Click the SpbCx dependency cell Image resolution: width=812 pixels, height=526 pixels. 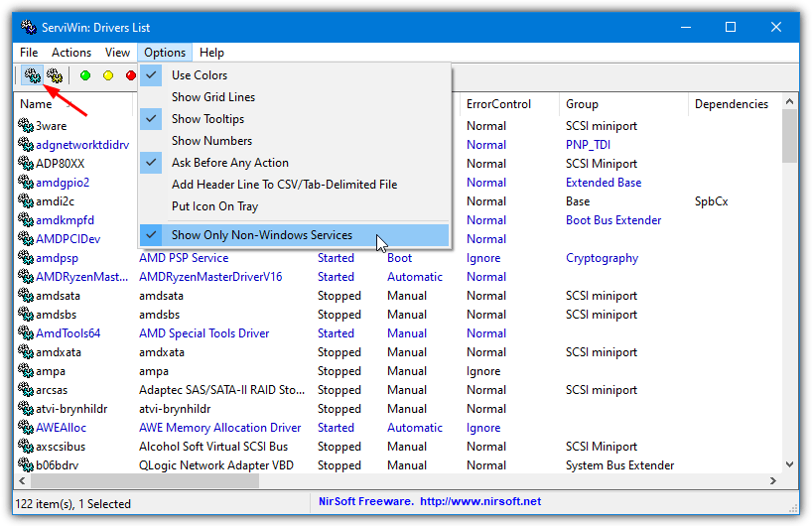point(711,201)
